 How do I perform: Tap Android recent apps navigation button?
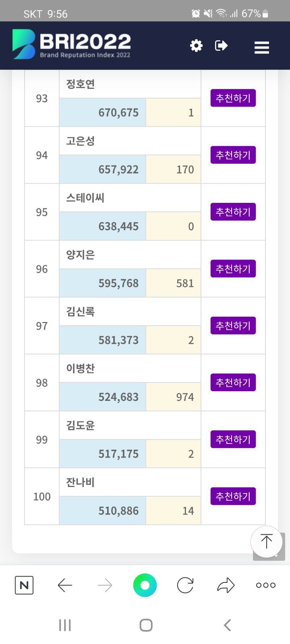tap(65, 625)
